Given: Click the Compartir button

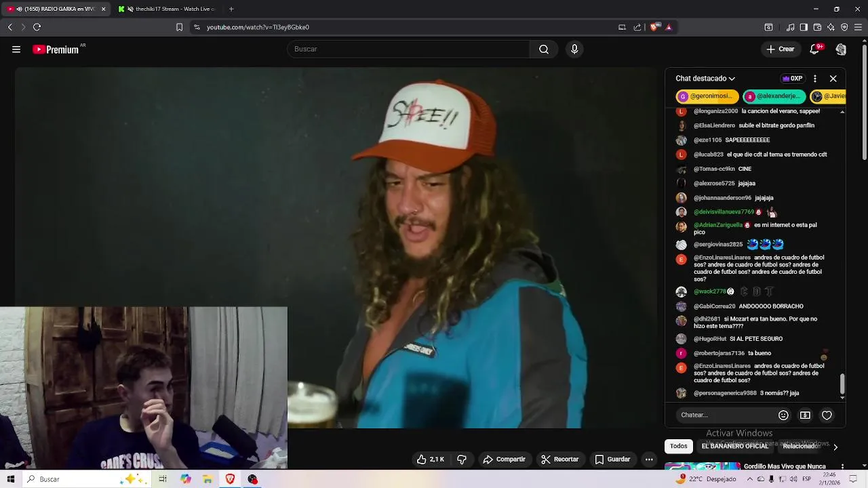Looking at the screenshot, I should point(504,460).
